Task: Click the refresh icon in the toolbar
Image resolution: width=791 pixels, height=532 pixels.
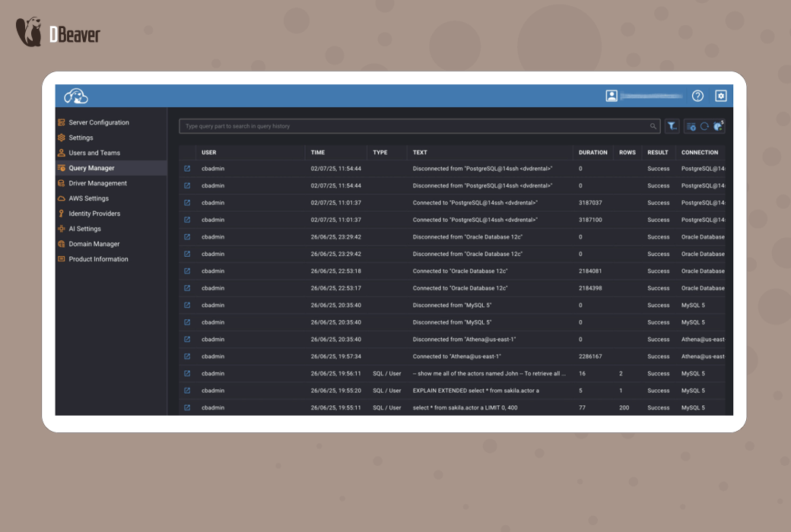Action: pos(704,126)
